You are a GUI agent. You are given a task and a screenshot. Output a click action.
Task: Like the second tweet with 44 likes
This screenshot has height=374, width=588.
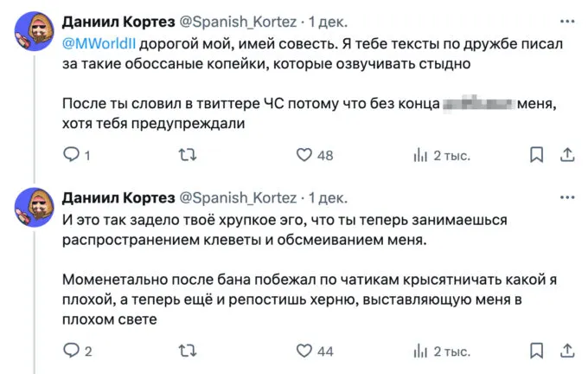tap(304, 351)
